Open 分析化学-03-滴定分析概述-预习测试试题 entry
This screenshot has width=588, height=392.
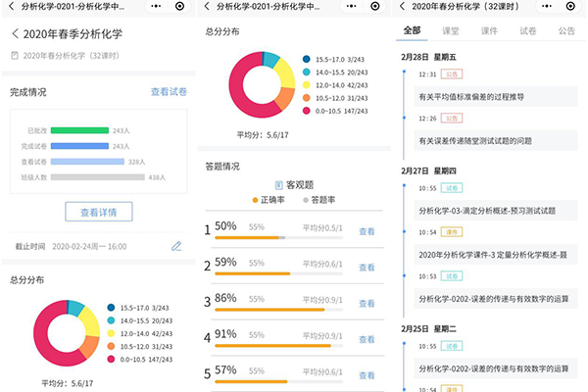click(x=486, y=210)
